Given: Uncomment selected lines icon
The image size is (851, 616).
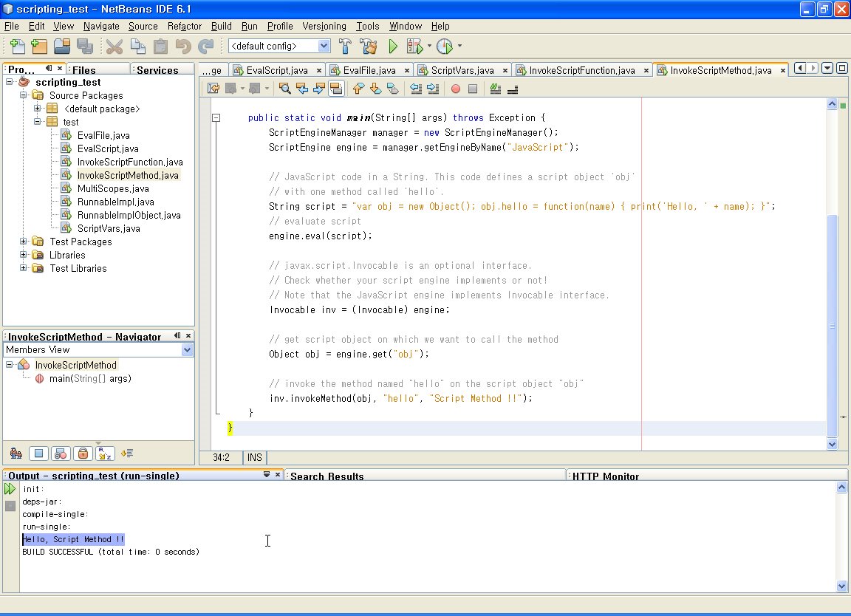Looking at the screenshot, I should (513, 89).
